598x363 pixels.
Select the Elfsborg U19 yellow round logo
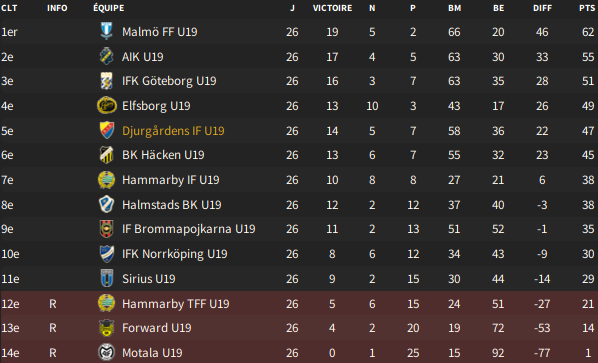[106, 106]
